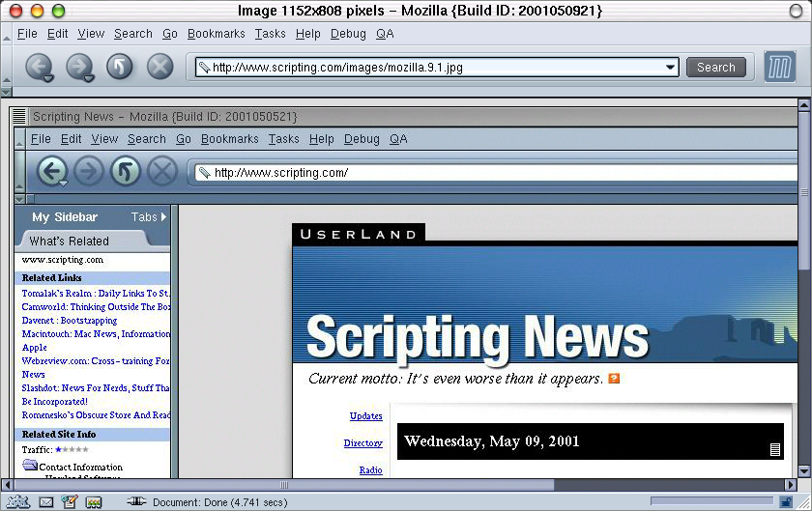Open the Romenesko's Obscure Store link
This screenshot has width=812, height=511.
[96, 414]
